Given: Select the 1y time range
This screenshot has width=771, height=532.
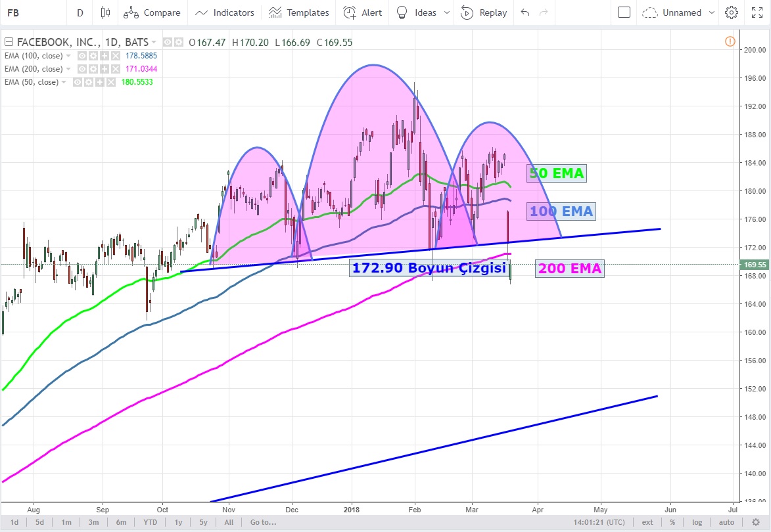Looking at the screenshot, I should 179,522.
